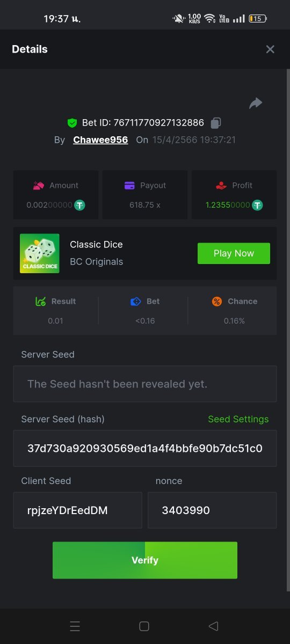
Task: Open Chawee956 user profile link
Action: pyautogui.click(x=100, y=140)
